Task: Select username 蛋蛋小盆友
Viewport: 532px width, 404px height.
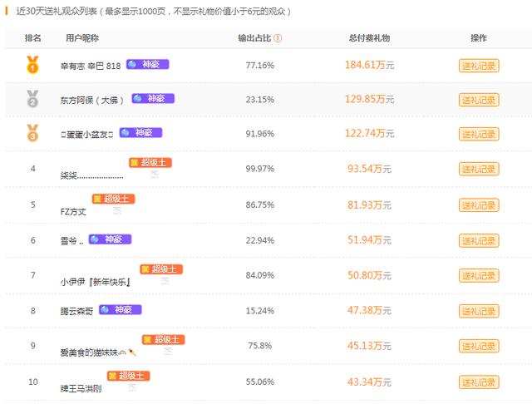Action: (x=86, y=135)
